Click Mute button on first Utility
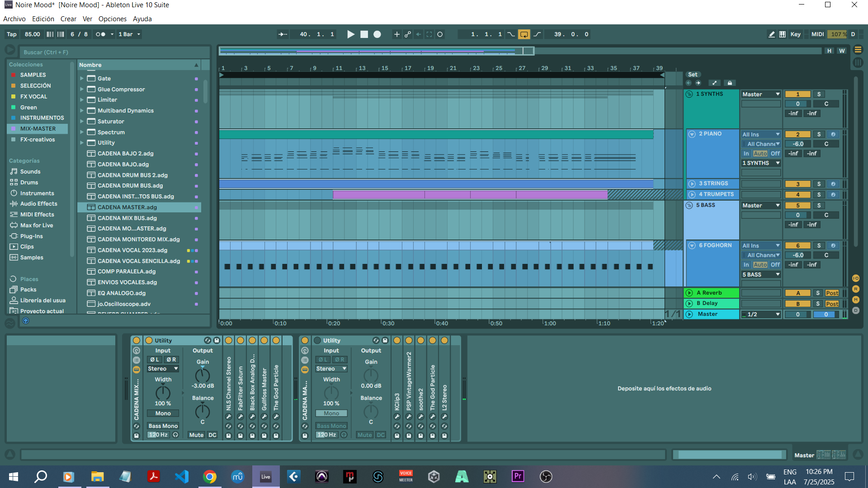 [x=196, y=435]
